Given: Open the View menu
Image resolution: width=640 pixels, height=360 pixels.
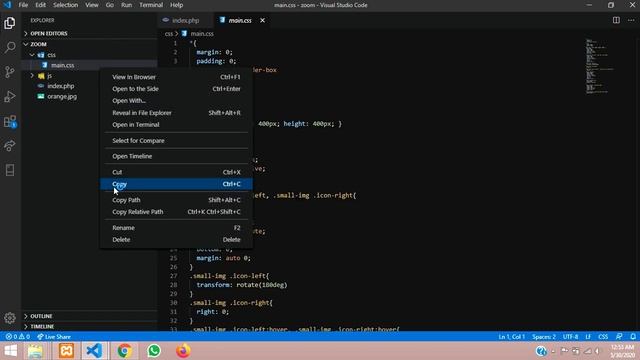Looking at the screenshot, I should (x=91, y=5).
